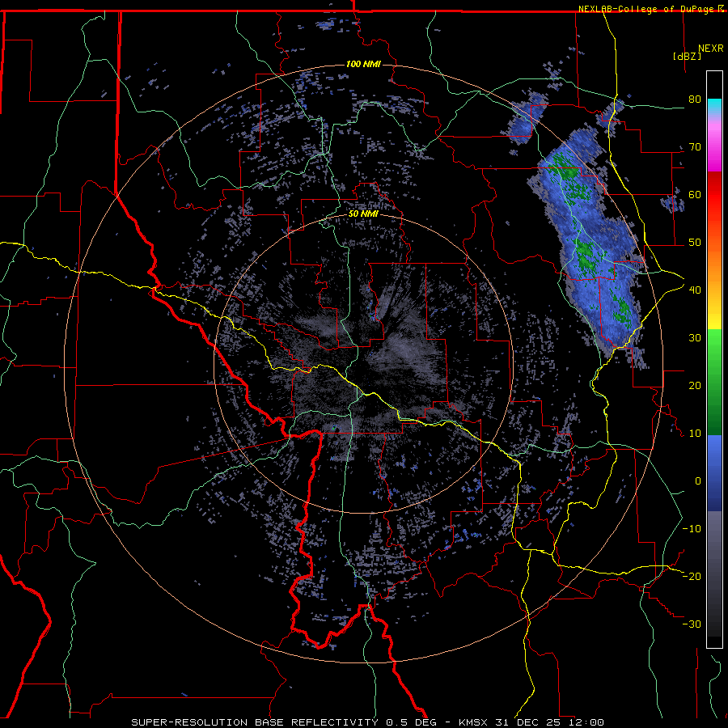Click the 50 value on the dBZ scale
Viewport: 728px width, 728px height.
click(x=695, y=243)
